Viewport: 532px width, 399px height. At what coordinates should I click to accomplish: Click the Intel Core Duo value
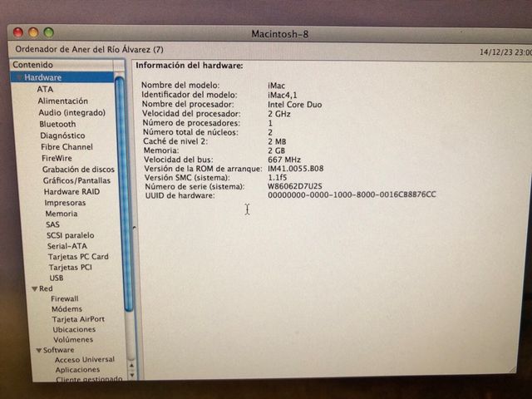[294, 105]
